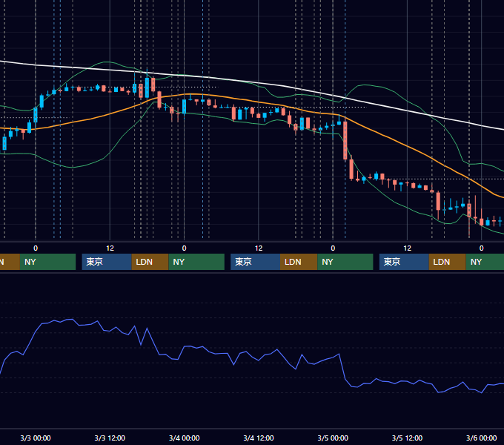504x445 pixels.
Task: Click the 3/5 00:00 date label
Action: click(333, 438)
